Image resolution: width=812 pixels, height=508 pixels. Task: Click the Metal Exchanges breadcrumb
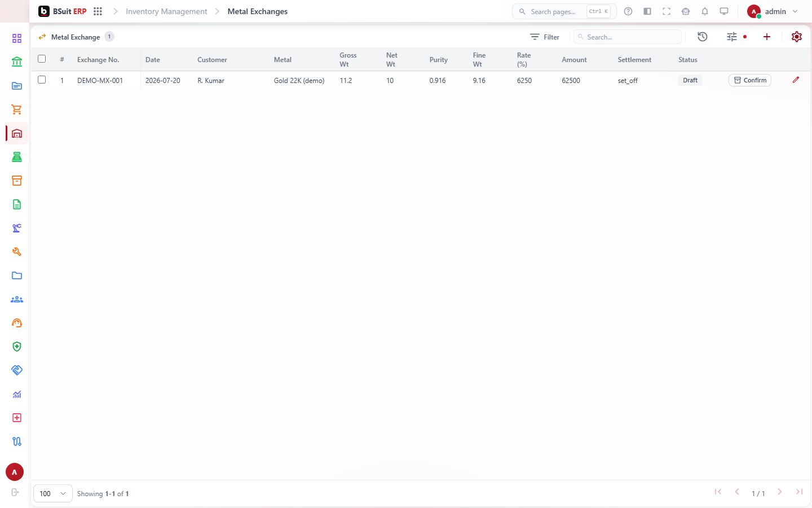click(x=258, y=11)
